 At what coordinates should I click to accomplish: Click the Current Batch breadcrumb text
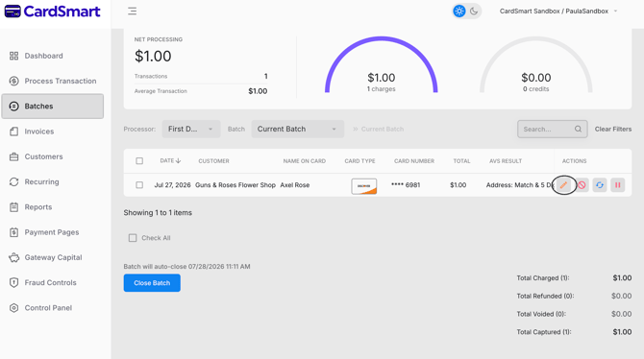(383, 129)
